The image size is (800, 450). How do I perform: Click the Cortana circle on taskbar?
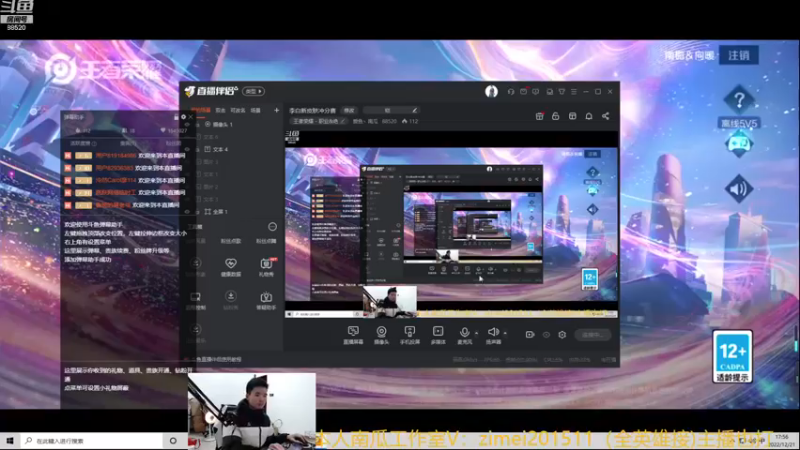(x=173, y=441)
